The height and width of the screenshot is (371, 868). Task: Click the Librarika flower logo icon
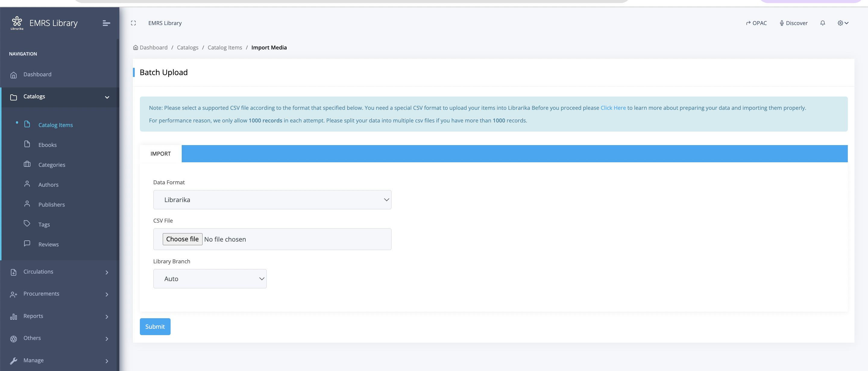pos(17,22)
